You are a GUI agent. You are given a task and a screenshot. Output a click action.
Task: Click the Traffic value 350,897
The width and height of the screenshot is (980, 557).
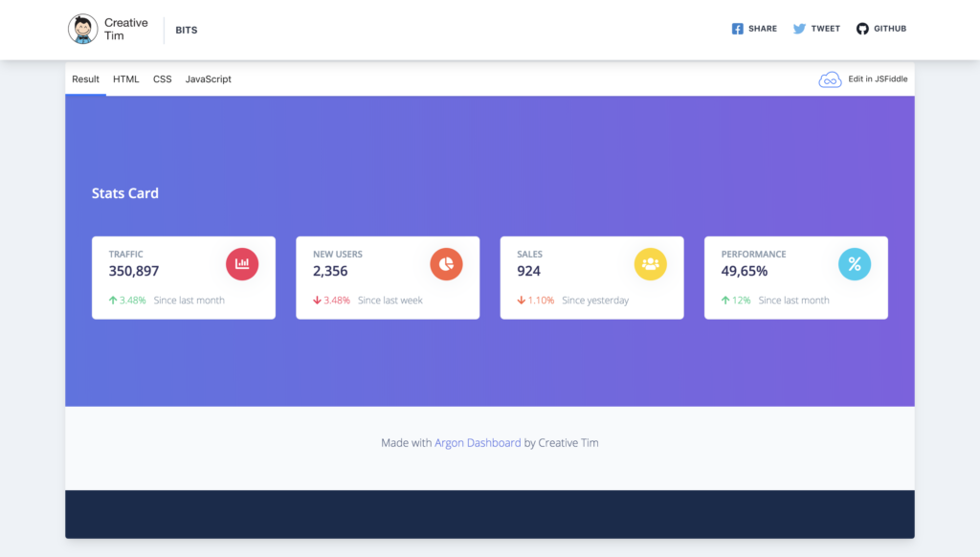(x=134, y=272)
